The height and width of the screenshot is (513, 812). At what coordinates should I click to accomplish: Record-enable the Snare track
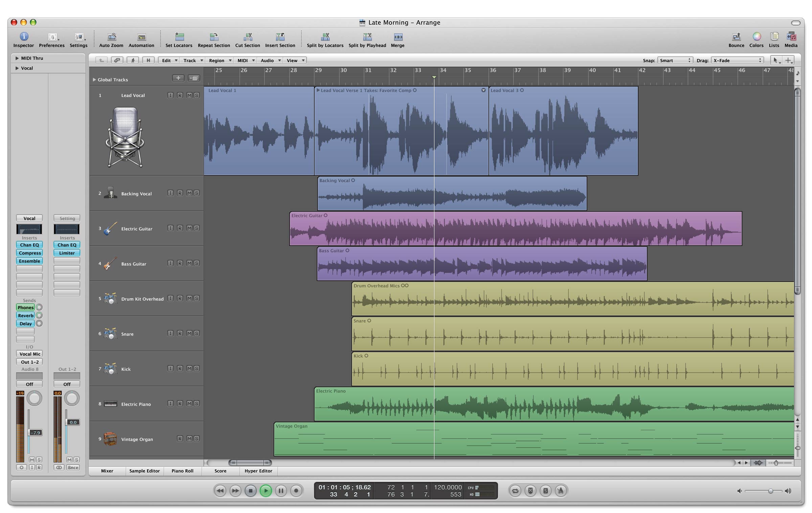[180, 333]
